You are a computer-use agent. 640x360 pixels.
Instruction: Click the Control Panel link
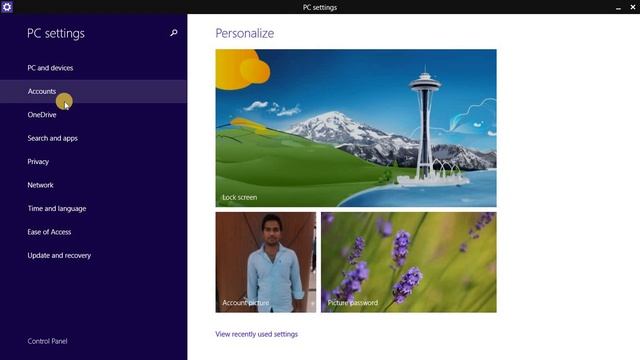tap(47, 341)
